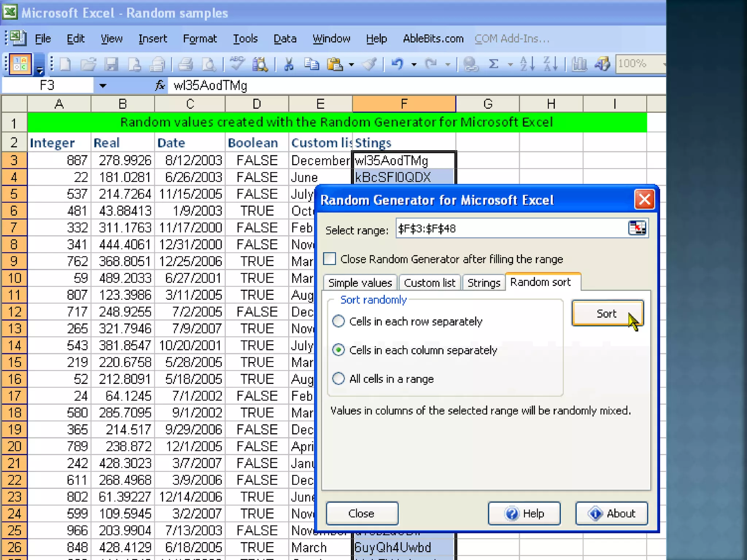Expand the Undo history dropdown arrow
Image resolution: width=747 pixels, height=560 pixels.
[x=414, y=65]
